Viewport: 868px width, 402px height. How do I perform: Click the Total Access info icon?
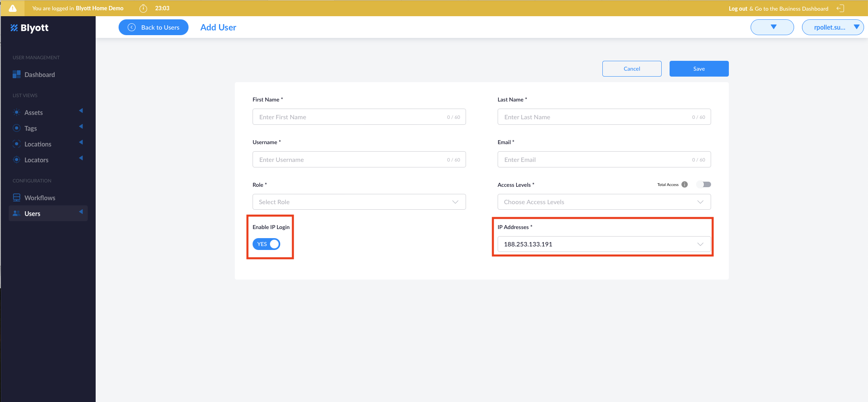685,184
